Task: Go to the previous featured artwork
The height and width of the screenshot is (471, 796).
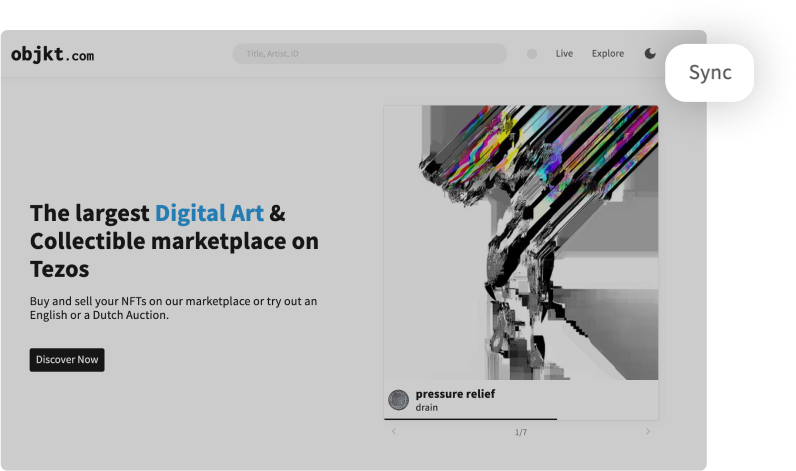Action: tap(393, 432)
